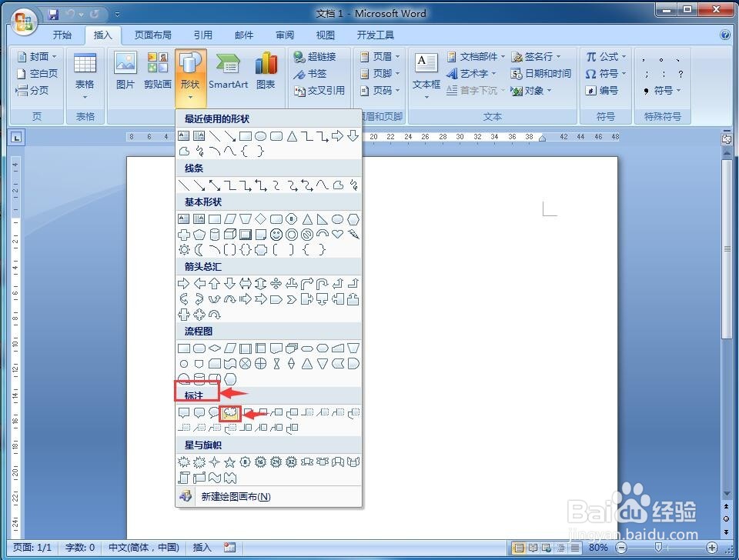Viewport: 739px width, 560px height.
Task: Switch to print layout view
Action: pos(518,548)
